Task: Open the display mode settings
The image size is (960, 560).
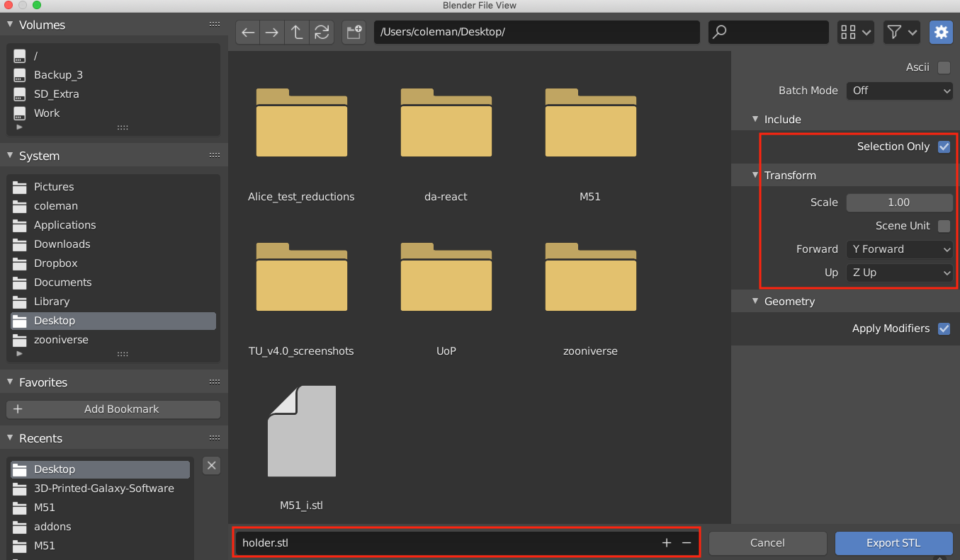Action: (x=855, y=32)
